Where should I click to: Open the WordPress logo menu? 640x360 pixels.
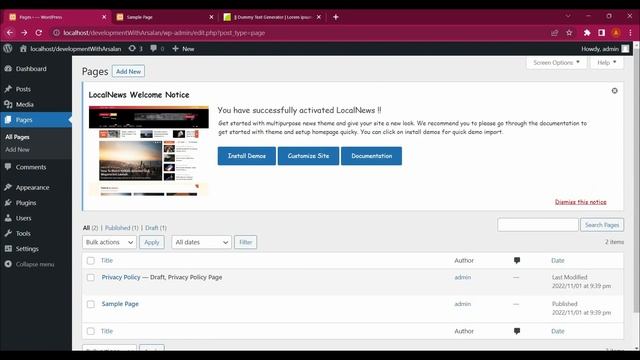pyautogui.click(x=7, y=49)
